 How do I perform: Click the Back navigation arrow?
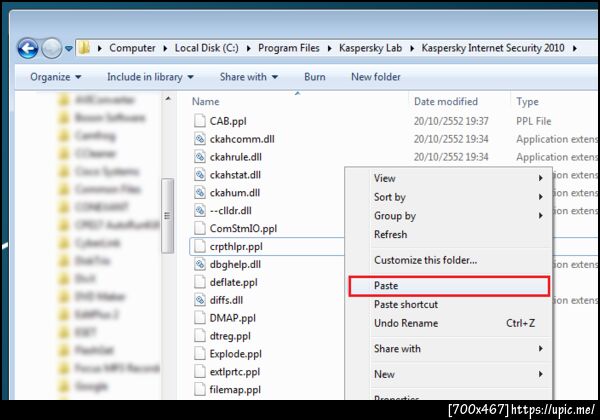click(x=28, y=48)
